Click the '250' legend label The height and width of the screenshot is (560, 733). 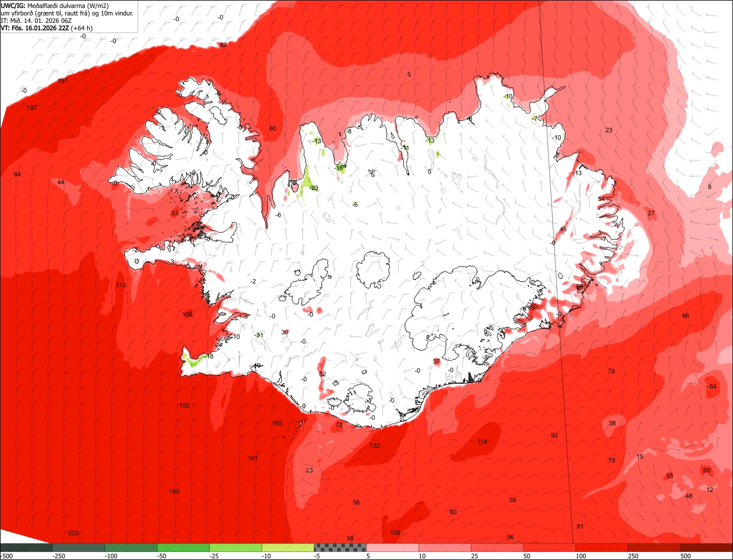[x=634, y=555]
